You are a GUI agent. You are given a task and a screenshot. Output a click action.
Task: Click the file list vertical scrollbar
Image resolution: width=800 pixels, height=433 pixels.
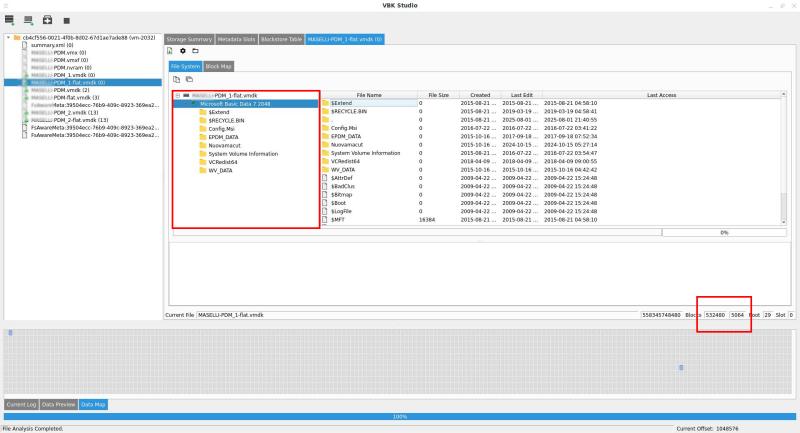click(784, 158)
